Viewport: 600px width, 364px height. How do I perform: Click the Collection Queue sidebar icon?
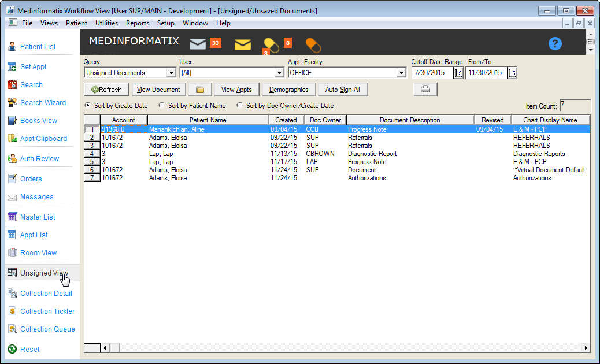(12, 329)
